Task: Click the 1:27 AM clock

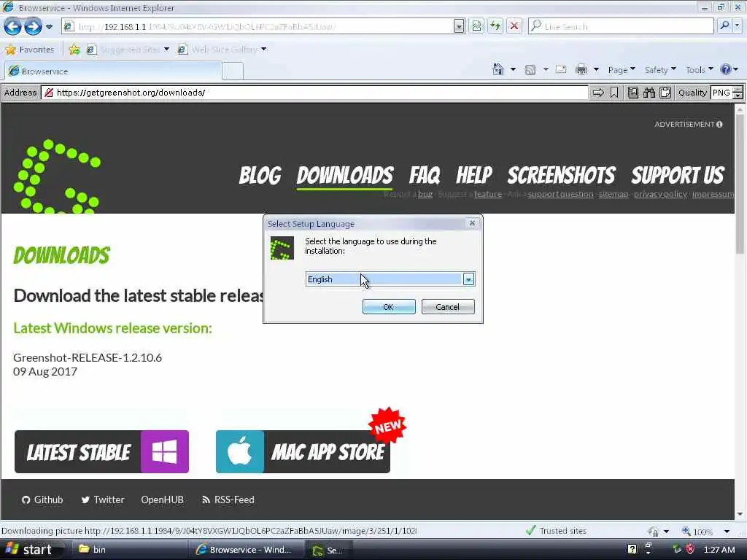Action: click(x=719, y=550)
